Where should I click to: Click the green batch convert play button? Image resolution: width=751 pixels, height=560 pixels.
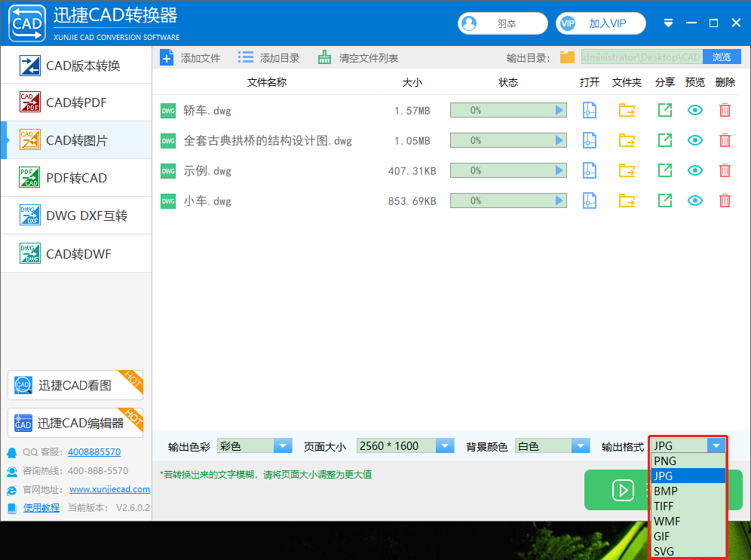623,490
